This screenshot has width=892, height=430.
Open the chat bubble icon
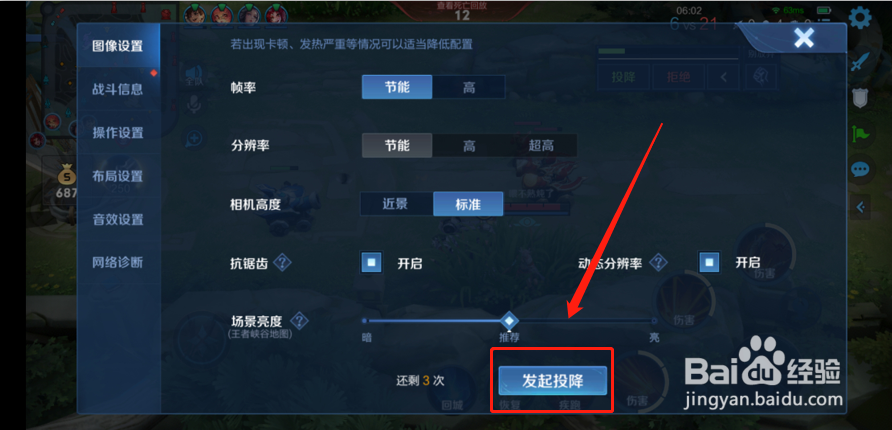point(860,169)
